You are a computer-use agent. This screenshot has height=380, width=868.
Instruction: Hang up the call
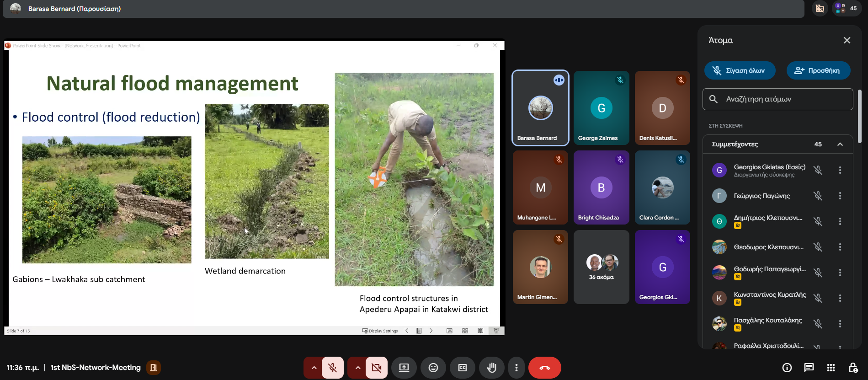544,368
